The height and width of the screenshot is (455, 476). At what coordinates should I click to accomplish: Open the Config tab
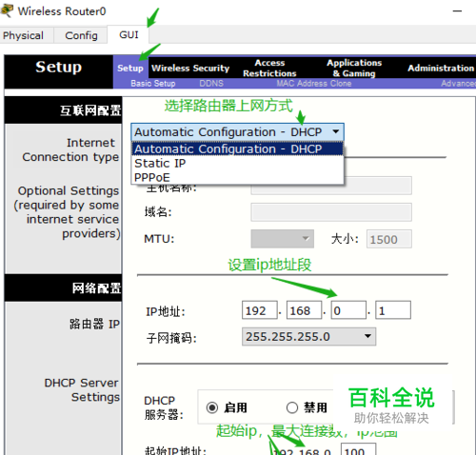click(x=81, y=35)
